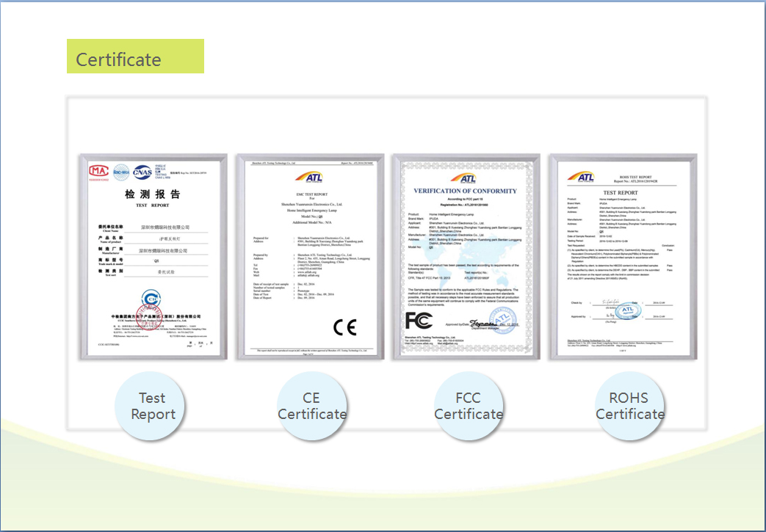Image resolution: width=766 pixels, height=532 pixels.
Task: Click the 'EMC TEST REPORT' line on the CE certificate
Action: [x=311, y=194]
